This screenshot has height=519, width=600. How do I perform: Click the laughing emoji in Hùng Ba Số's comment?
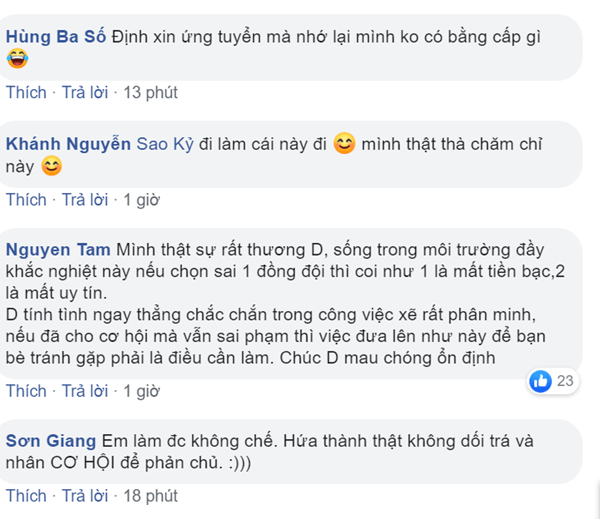pos(17,61)
